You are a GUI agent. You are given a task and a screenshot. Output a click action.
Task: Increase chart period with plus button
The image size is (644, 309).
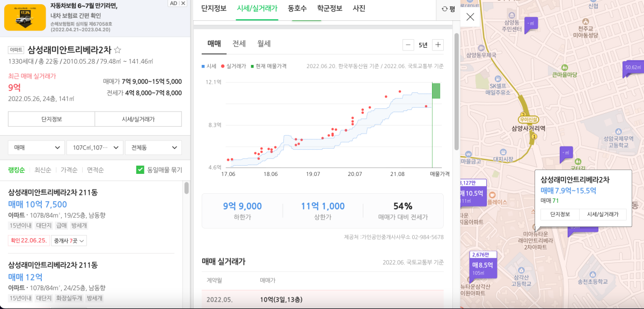pos(438,45)
